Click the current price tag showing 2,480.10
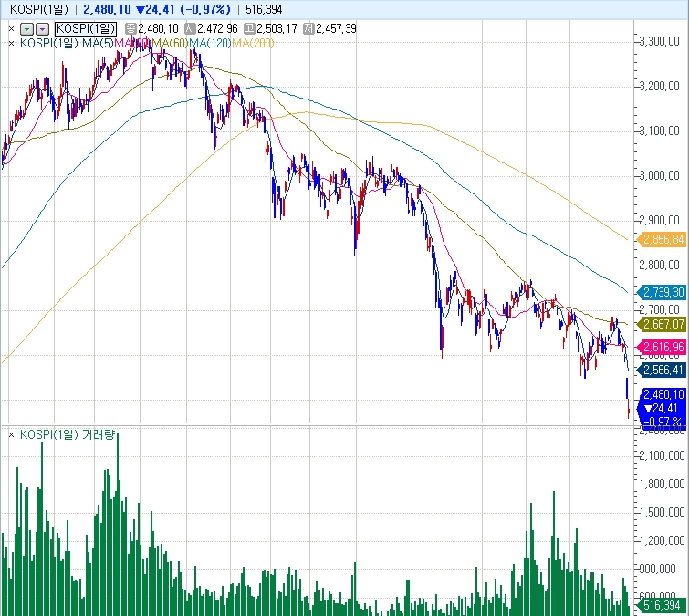This screenshot has width=689, height=616. click(x=663, y=394)
